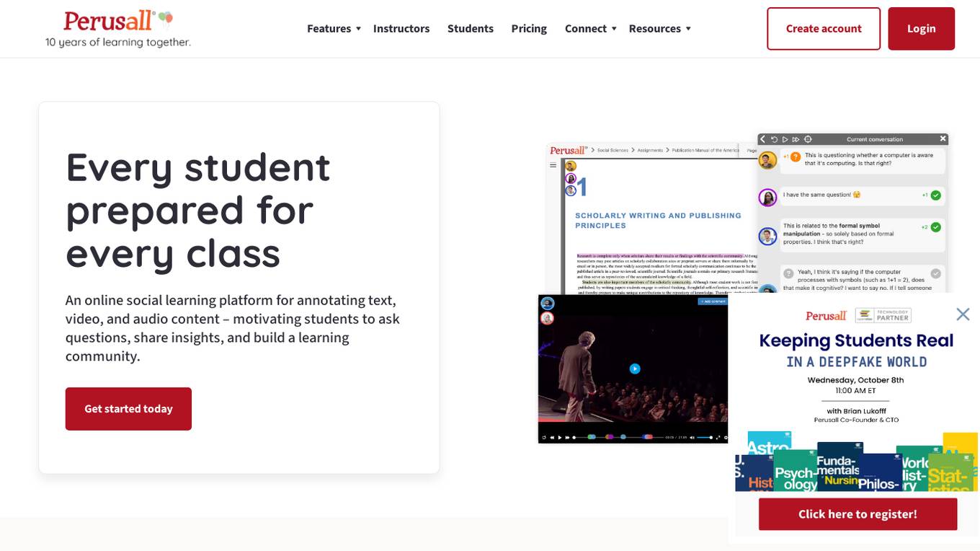Click Get started today button
The height and width of the screenshot is (551, 980).
(128, 409)
